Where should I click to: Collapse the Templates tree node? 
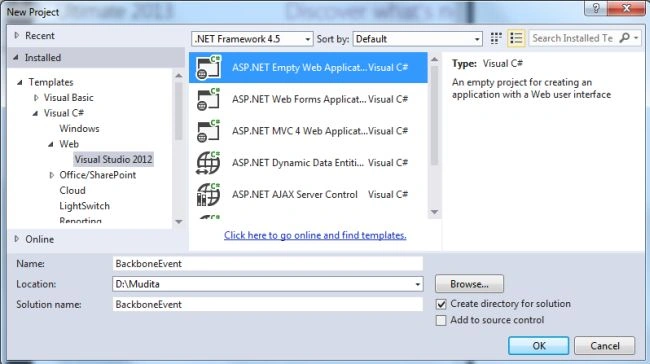coord(19,83)
